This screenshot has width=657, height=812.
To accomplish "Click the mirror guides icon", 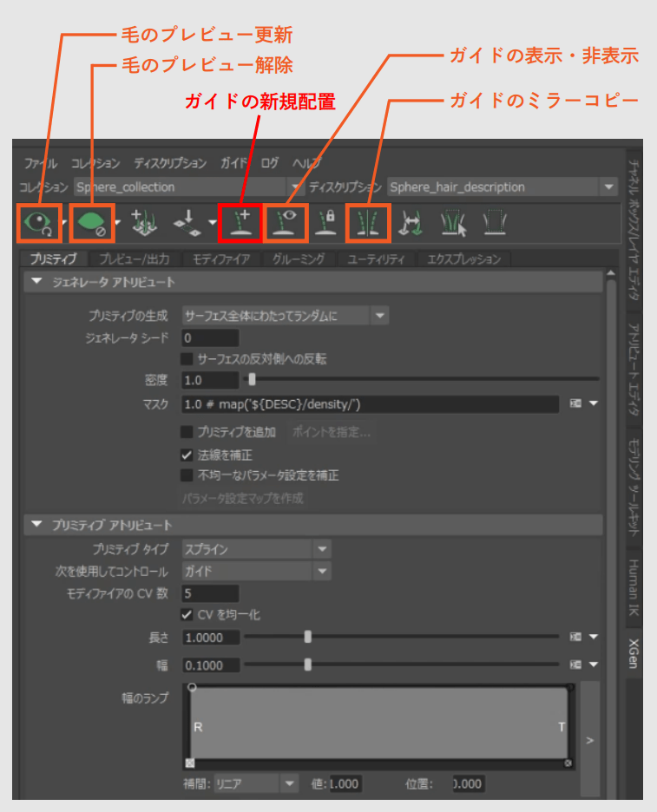I will click(x=368, y=223).
